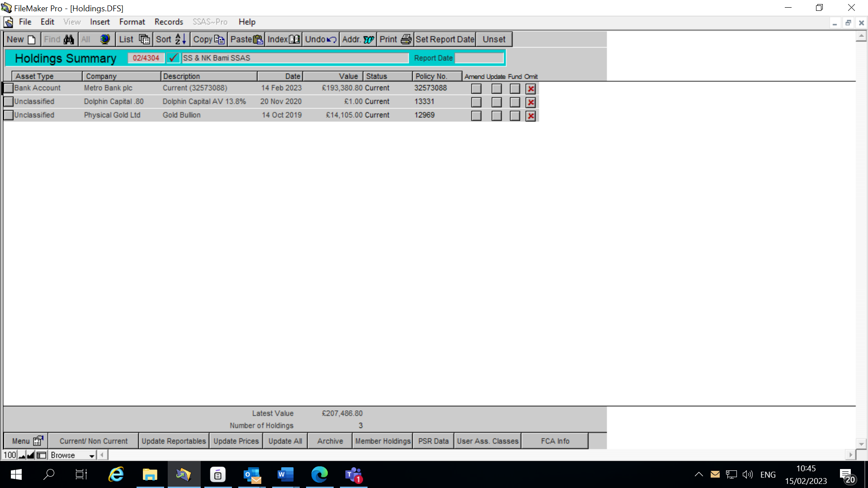Click the Gold Bullion description cell
The image size is (868, 488).
182,115
